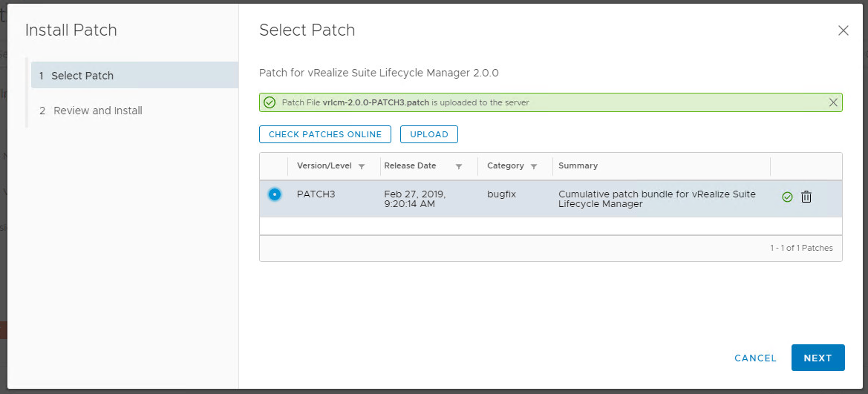
Task: Open the Category column filter
Action: 534,166
